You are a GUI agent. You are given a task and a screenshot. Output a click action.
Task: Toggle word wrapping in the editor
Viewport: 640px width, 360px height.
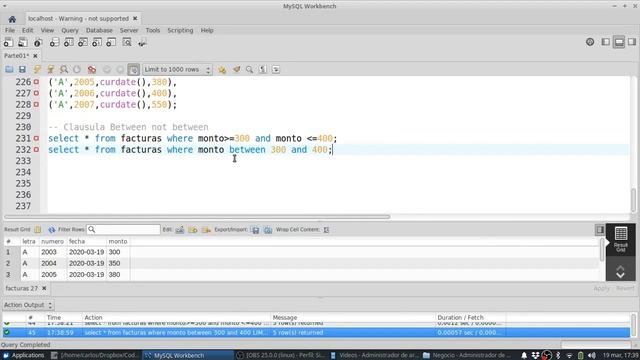click(276, 69)
